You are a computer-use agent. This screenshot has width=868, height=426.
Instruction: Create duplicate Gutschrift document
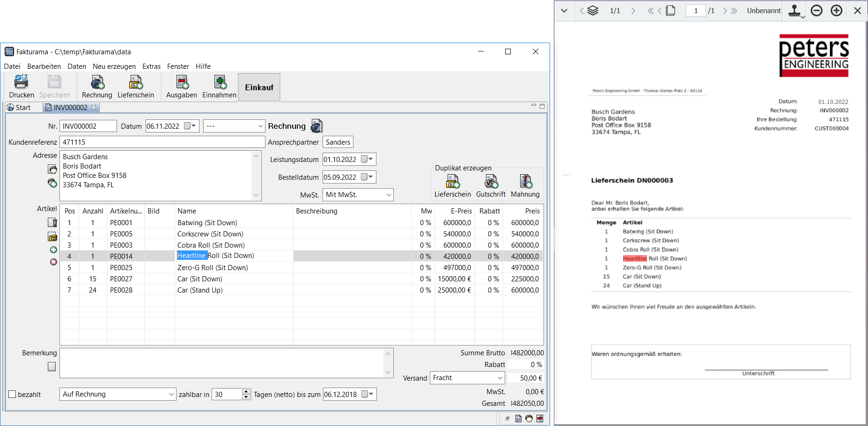click(491, 182)
